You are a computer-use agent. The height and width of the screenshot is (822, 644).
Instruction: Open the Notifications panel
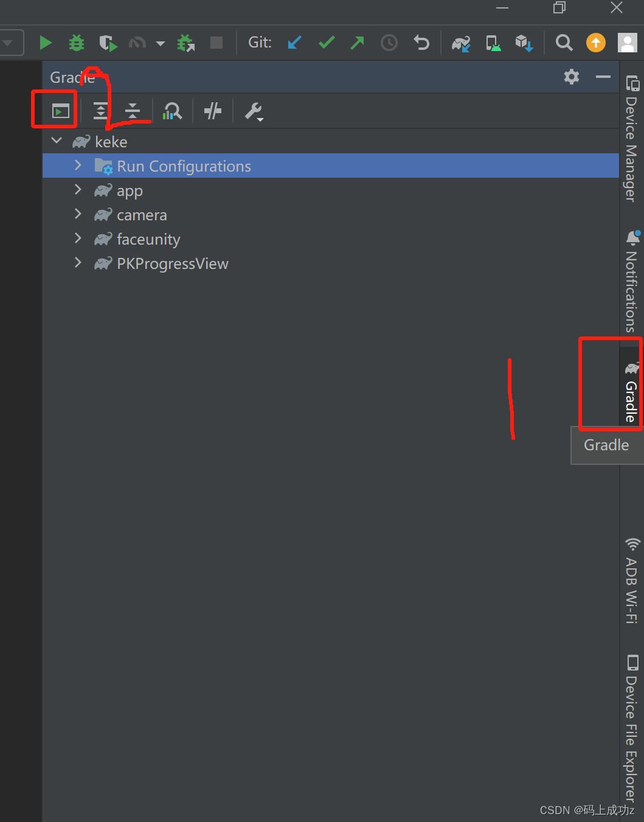(632, 280)
